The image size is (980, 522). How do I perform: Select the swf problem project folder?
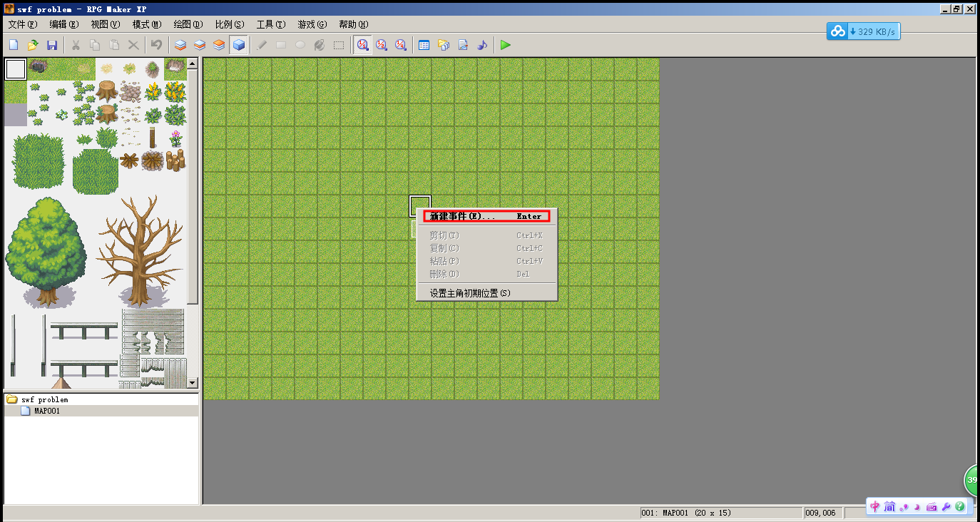pos(44,399)
